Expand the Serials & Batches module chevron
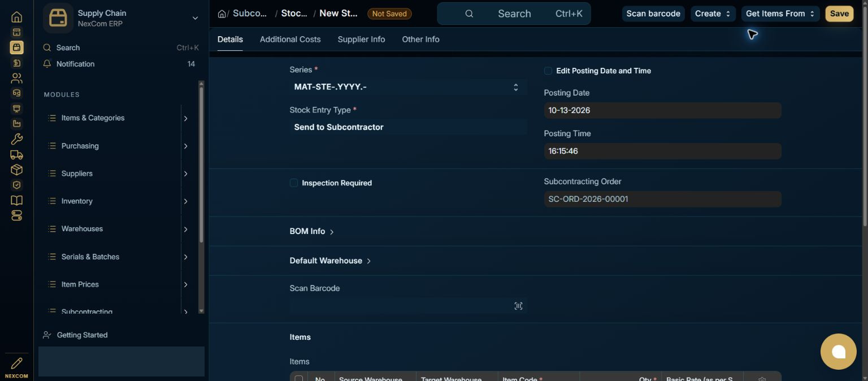Image resolution: width=868 pixels, height=381 pixels. click(x=185, y=257)
